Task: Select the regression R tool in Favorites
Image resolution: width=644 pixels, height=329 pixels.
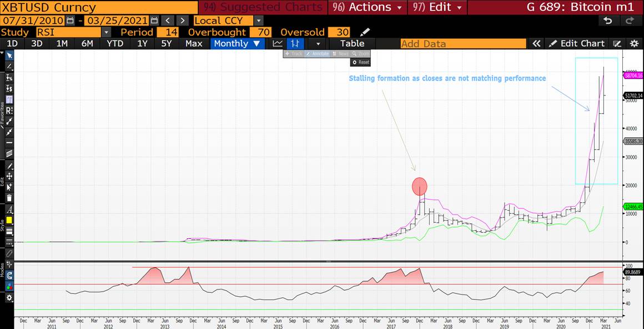Action: (9, 110)
